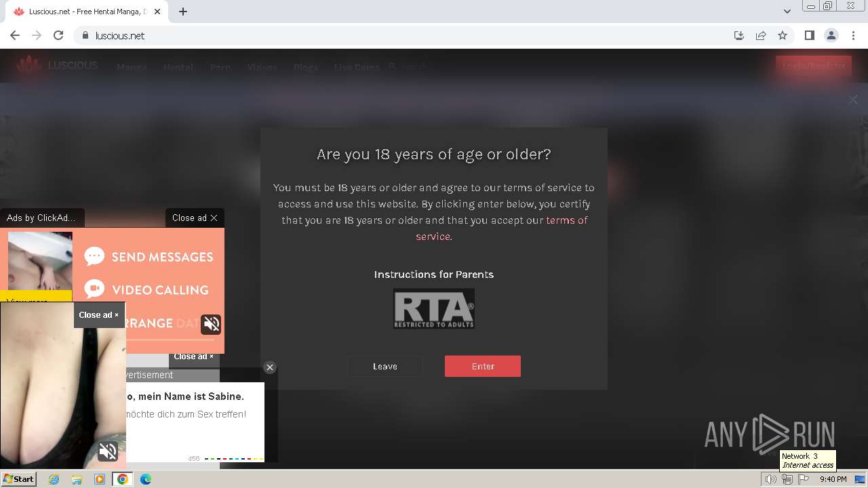Viewport: 868px width, 488px height.
Task: Bookmark this page with the star
Action: coord(783,35)
